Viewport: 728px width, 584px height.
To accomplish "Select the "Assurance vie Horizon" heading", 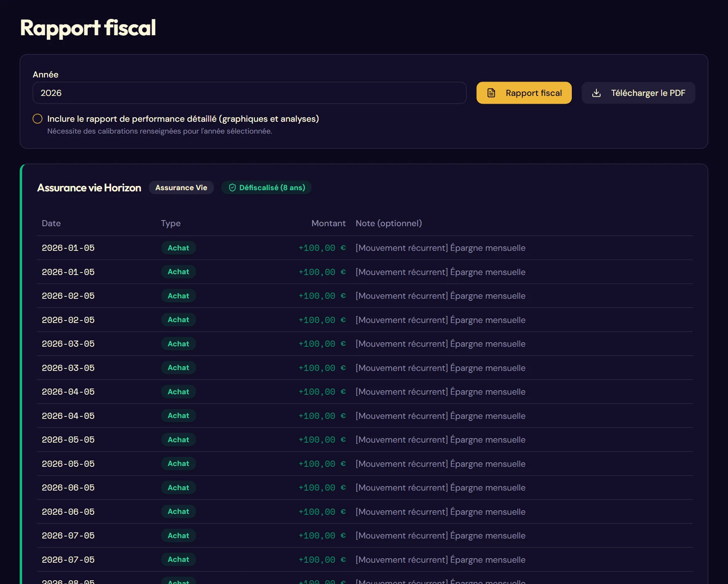I will point(89,188).
